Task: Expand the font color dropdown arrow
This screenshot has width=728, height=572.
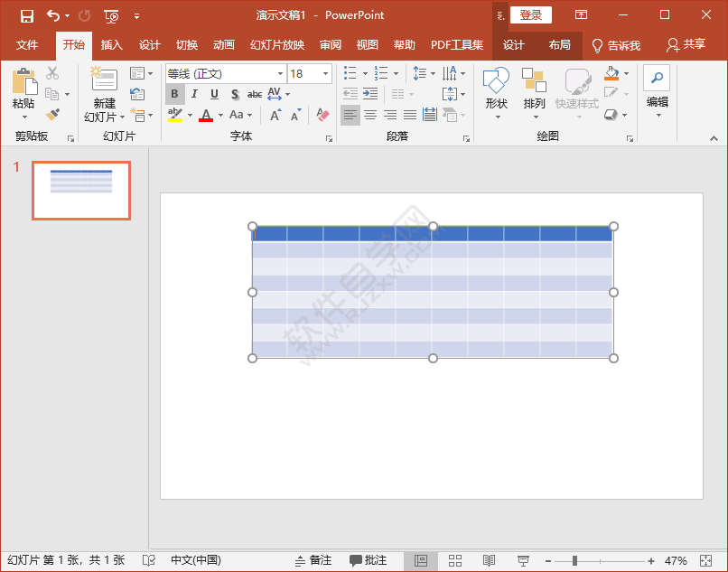Action: click(219, 116)
